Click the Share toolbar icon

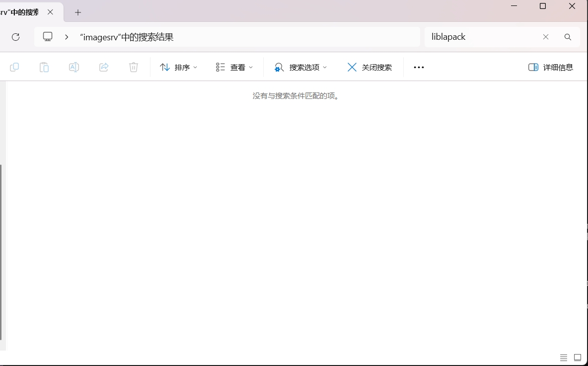104,67
